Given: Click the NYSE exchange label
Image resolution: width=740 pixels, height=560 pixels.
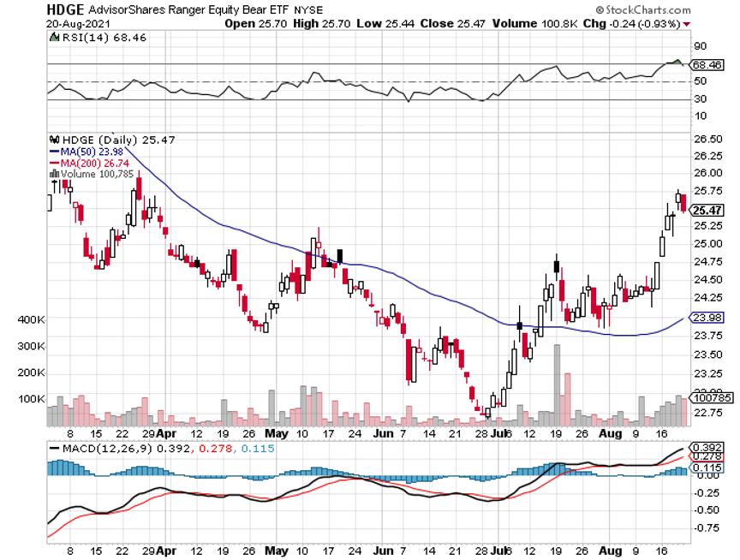Looking at the screenshot, I should [308, 10].
